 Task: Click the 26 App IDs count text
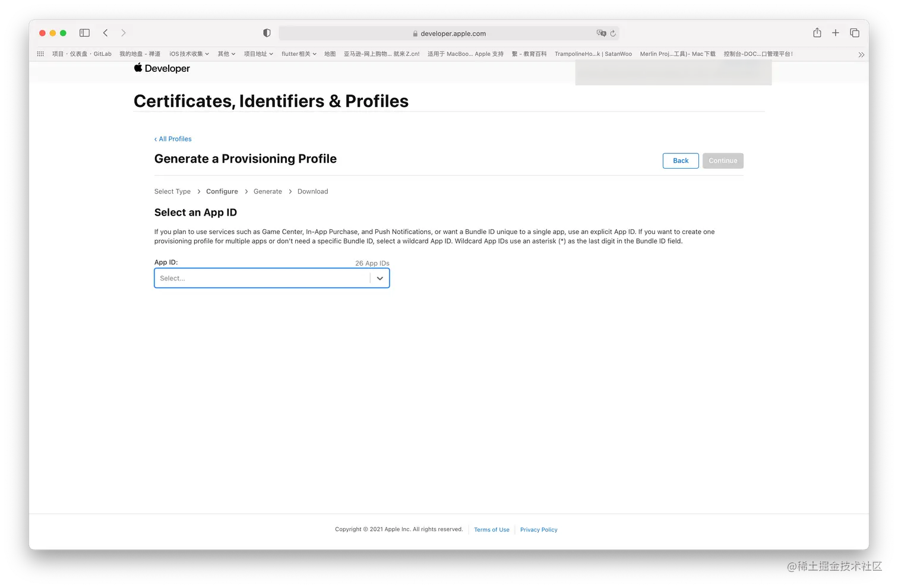point(372,263)
